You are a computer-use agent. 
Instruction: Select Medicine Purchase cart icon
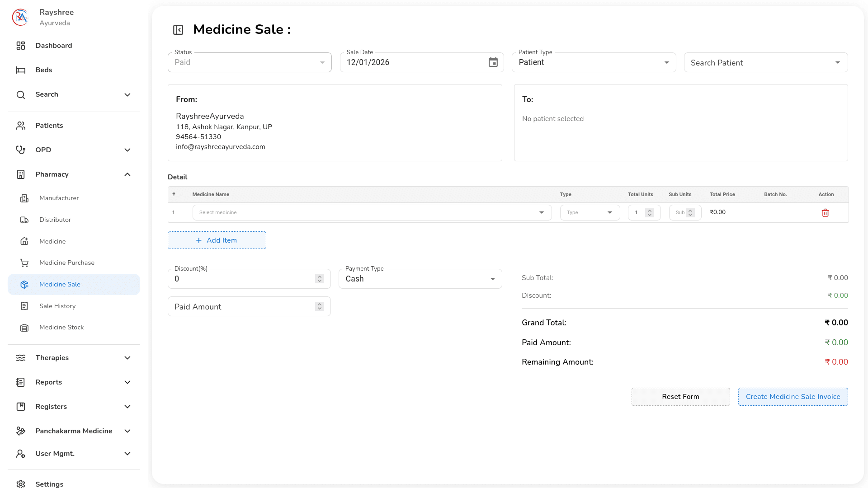point(25,263)
